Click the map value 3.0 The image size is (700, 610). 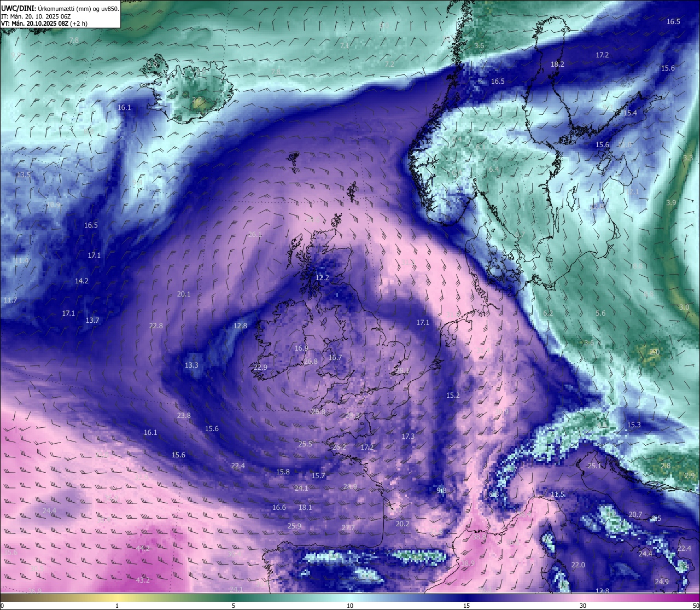684,307
